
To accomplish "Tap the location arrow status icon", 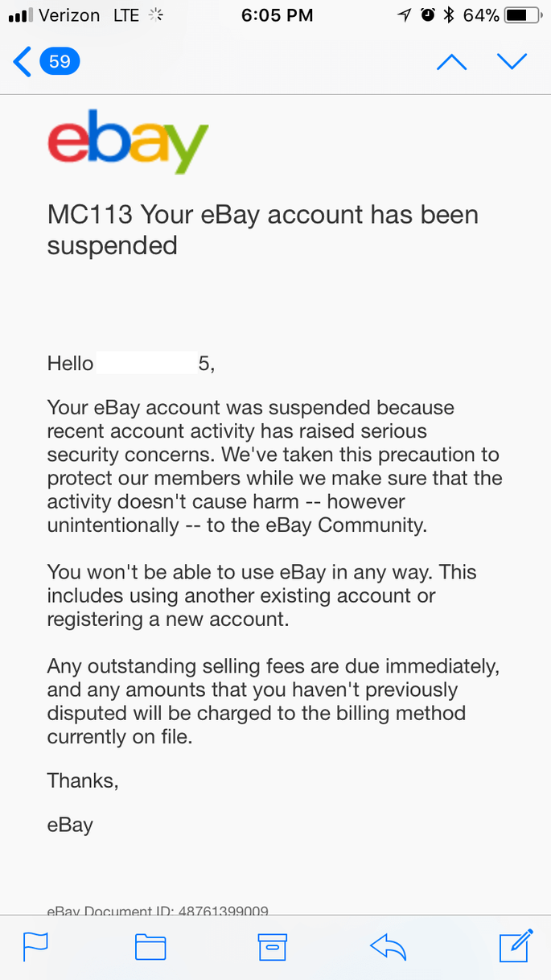I will pos(405,14).
